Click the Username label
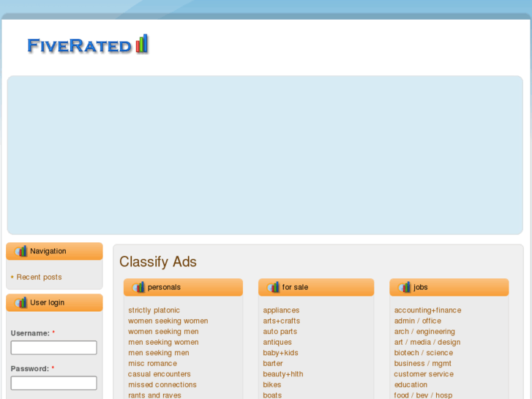 pyautogui.click(x=30, y=333)
